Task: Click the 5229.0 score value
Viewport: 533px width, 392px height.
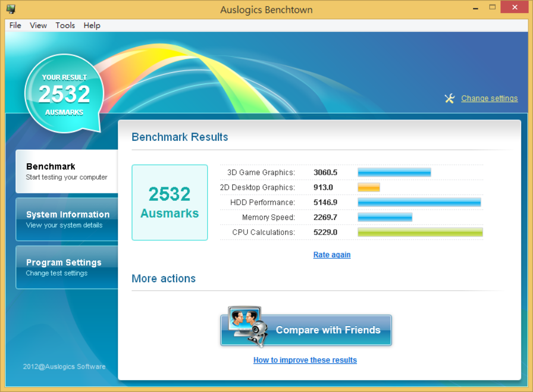Action: pyautogui.click(x=325, y=232)
